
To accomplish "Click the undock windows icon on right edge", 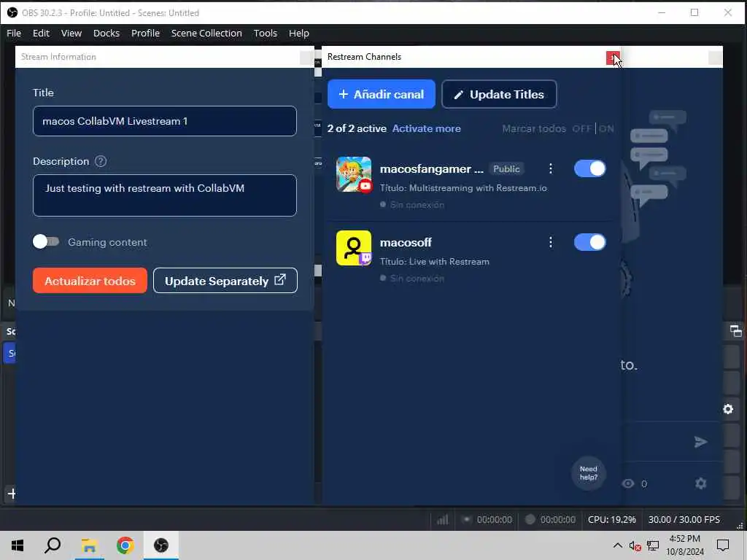I will coord(735,330).
